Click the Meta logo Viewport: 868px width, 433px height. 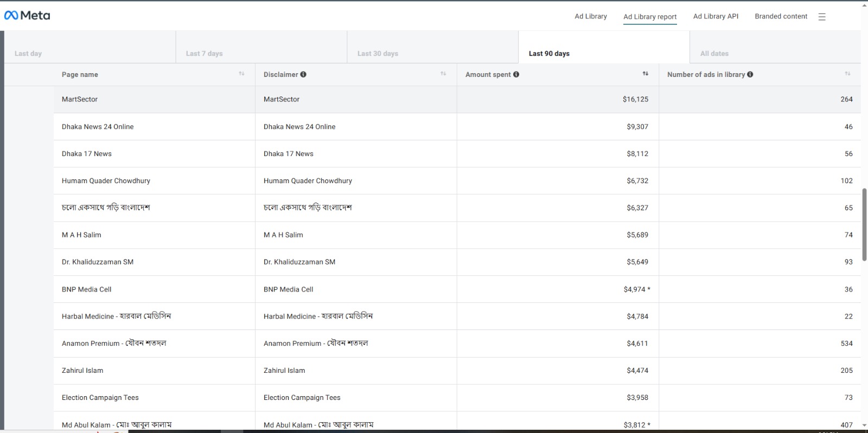click(27, 16)
